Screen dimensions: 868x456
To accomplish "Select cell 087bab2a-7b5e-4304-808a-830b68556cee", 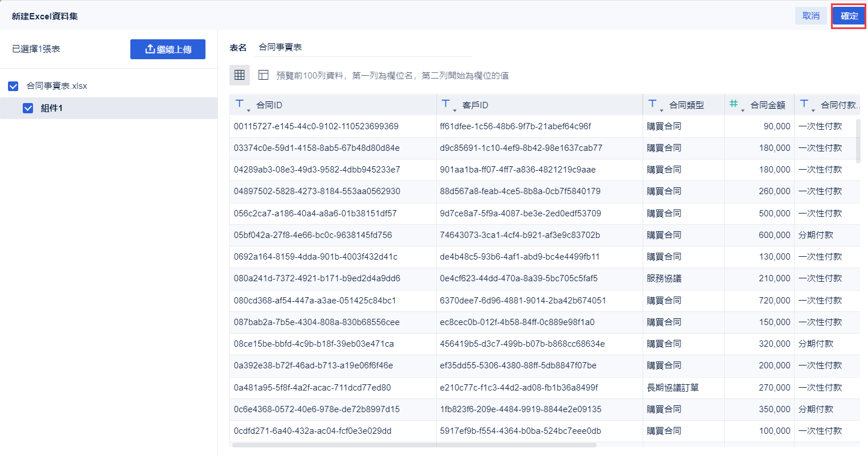I will 333,322.
